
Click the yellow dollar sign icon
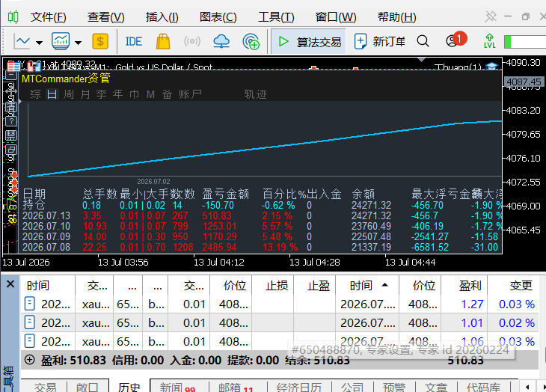point(100,41)
